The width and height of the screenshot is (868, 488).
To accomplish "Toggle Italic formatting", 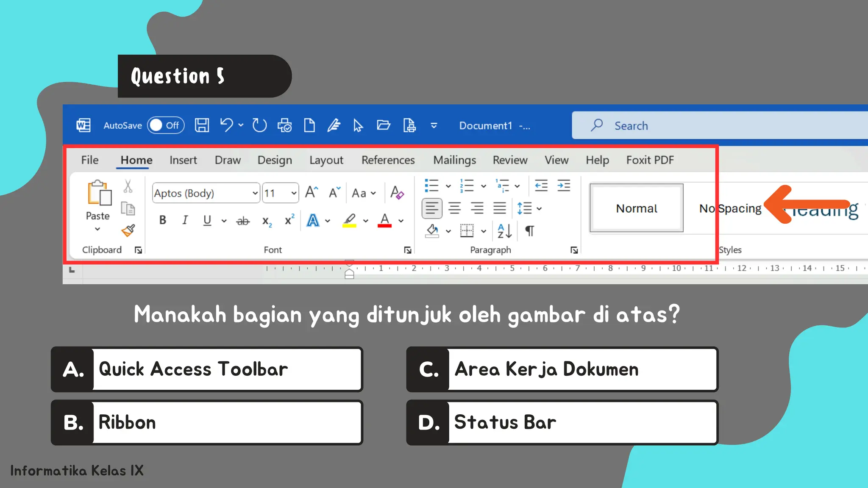I will tap(185, 220).
